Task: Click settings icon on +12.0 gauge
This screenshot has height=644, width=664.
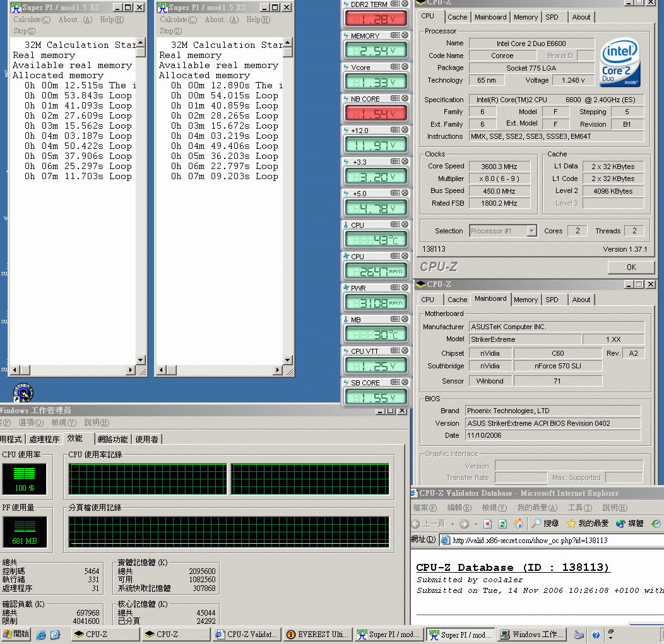Action: [x=394, y=130]
